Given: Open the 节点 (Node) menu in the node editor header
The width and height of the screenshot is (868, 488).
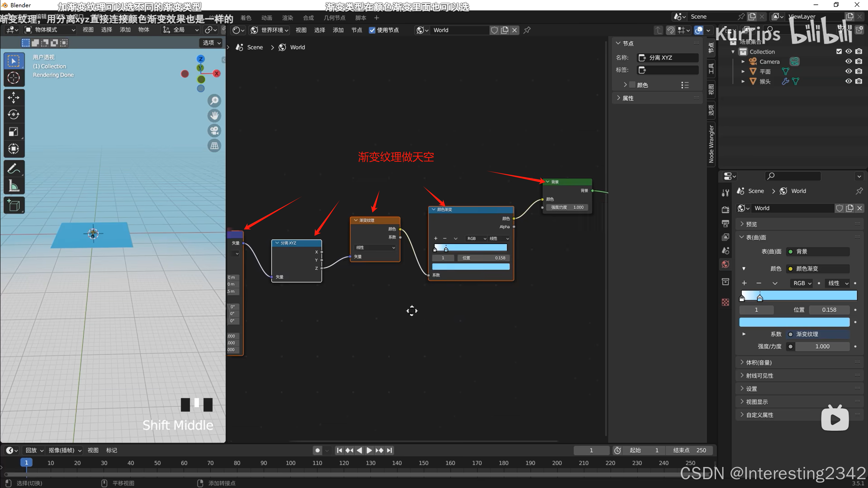Looking at the screenshot, I should point(356,30).
